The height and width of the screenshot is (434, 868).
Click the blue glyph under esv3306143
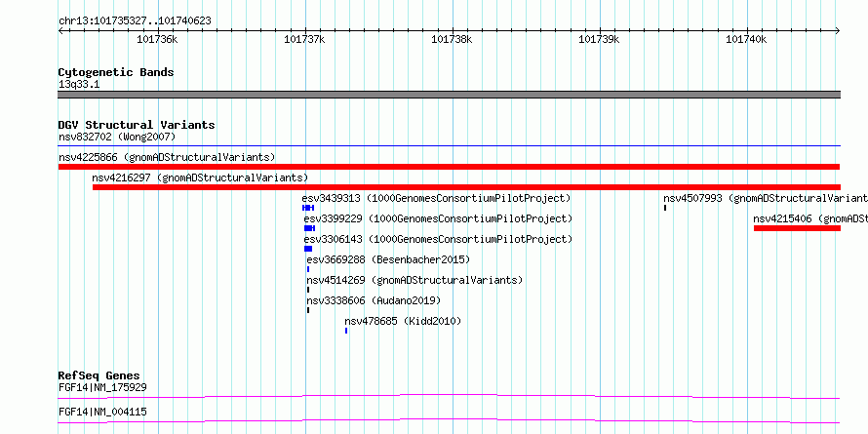tap(308, 249)
